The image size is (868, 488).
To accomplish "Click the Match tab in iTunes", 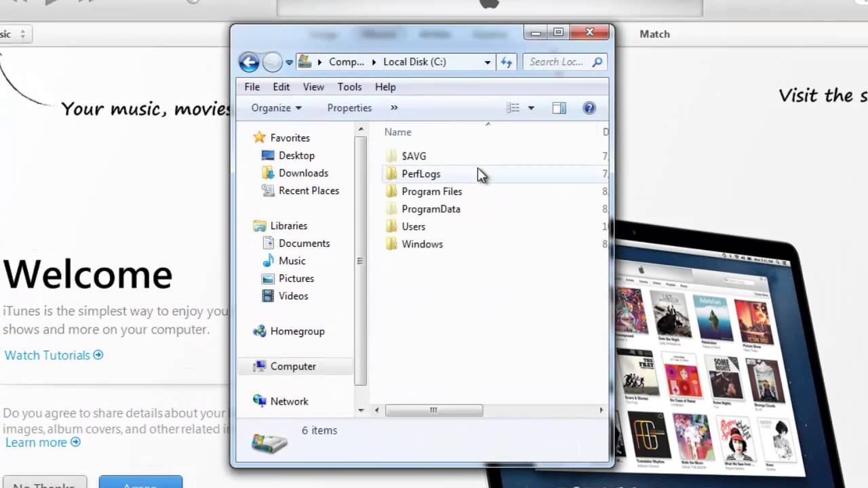I will click(x=654, y=34).
